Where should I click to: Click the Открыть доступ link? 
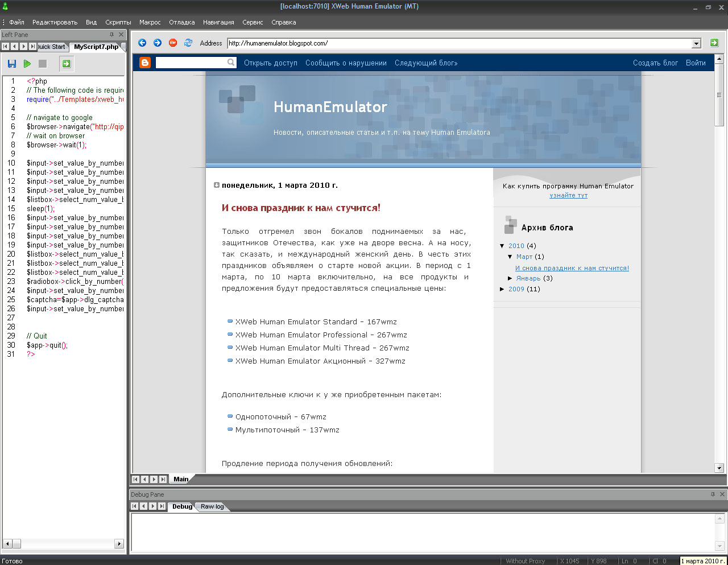click(x=271, y=63)
